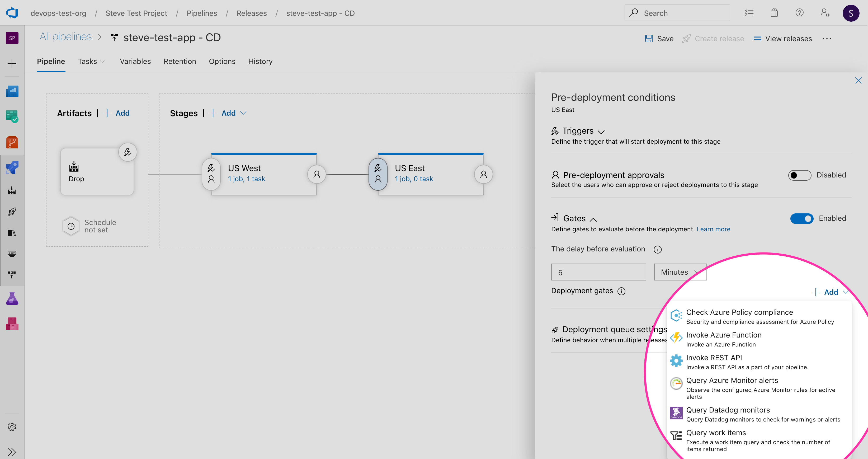Image resolution: width=868 pixels, height=459 pixels.
Task: Enable the Pre-deployment approvals toggle
Action: point(800,175)
